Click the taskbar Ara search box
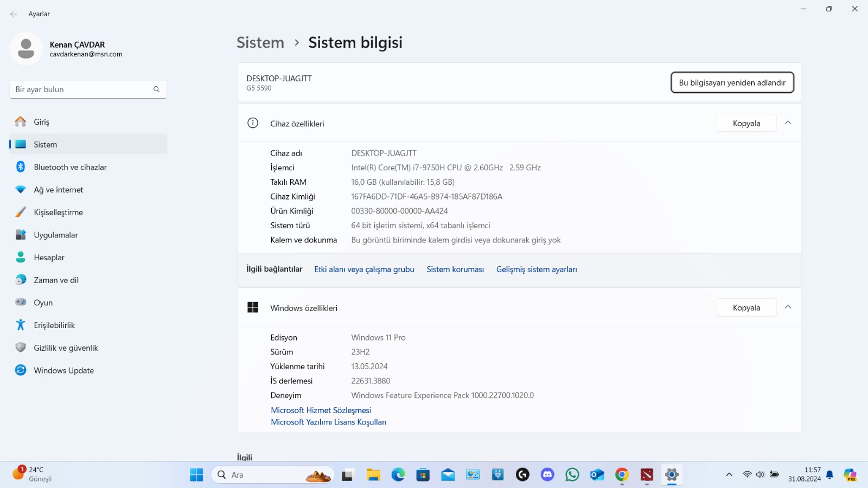This screenshot has height=488, width=868. click(x=272, y=475)
